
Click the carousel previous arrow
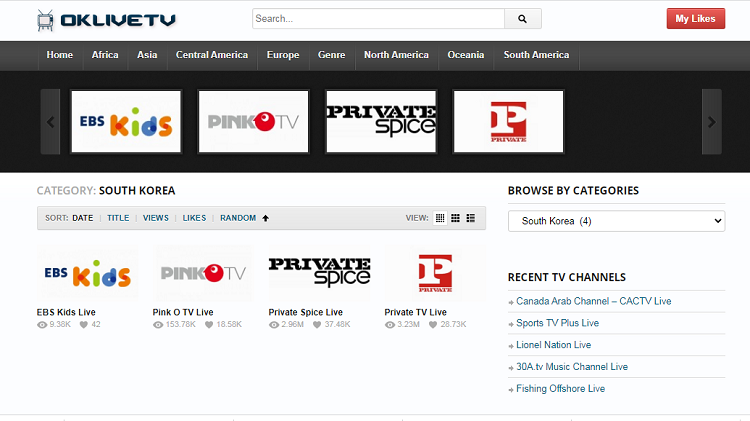pos(50,122)
